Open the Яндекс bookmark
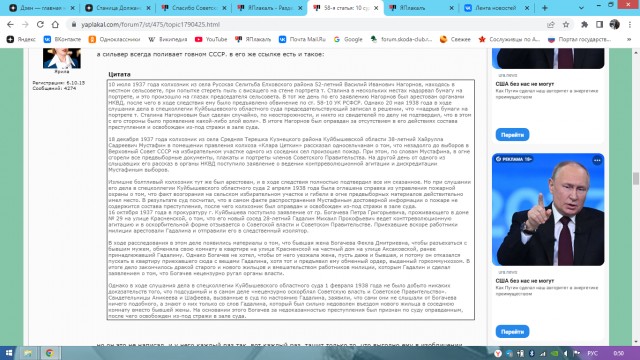640x360 pixels. point(21,39)
